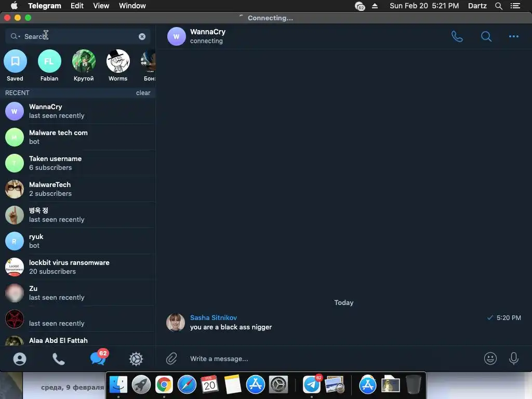The height and width of the screenshot is (399, 532).
Task: Click the date and time in menu bar
Action: 424,6
